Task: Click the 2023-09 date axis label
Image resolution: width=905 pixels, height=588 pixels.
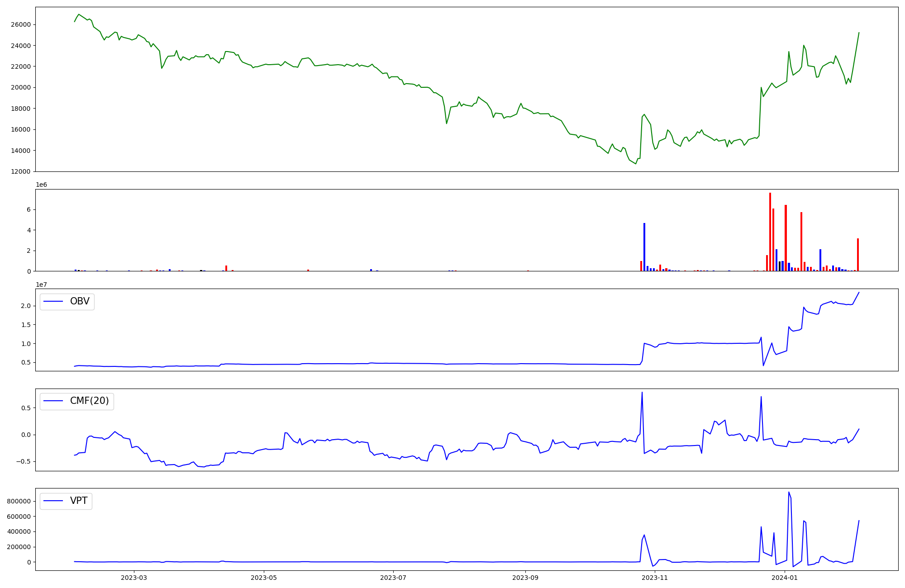Action: pyautogui.click(x=525, y=578)
